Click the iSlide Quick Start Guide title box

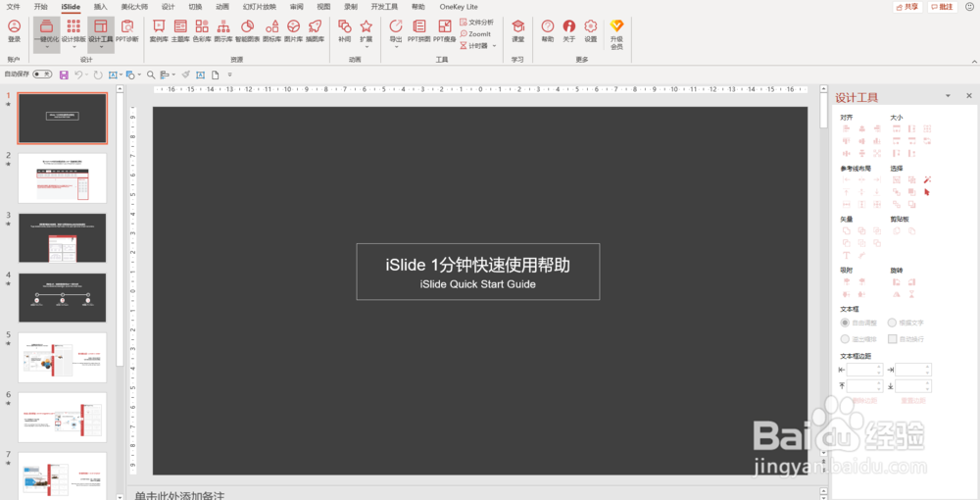point(478,272)
